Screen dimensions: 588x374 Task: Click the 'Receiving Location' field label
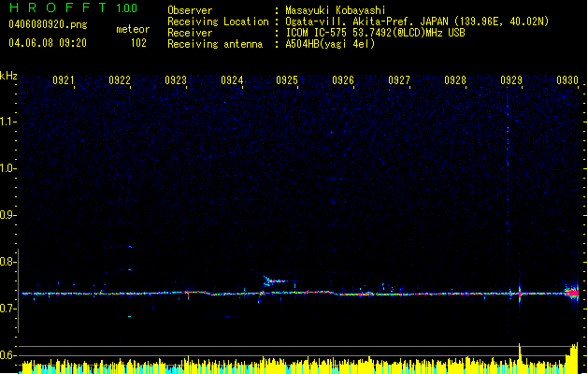[218, 22]
